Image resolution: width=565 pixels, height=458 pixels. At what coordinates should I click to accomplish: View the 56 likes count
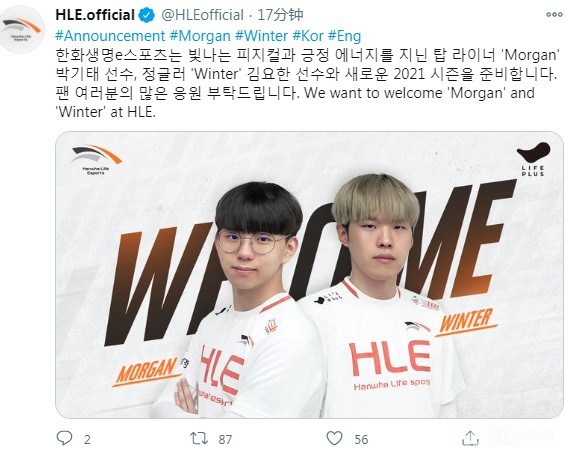361,440
